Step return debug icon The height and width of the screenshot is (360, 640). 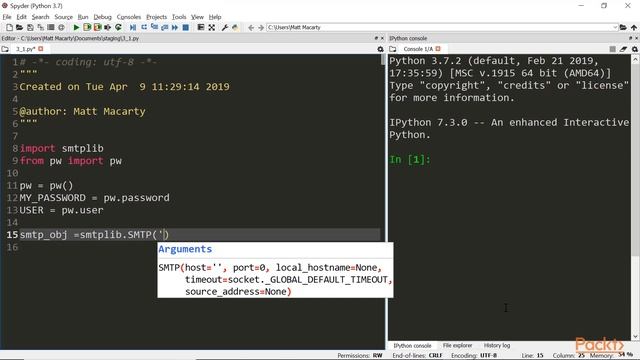coord(164,27)
